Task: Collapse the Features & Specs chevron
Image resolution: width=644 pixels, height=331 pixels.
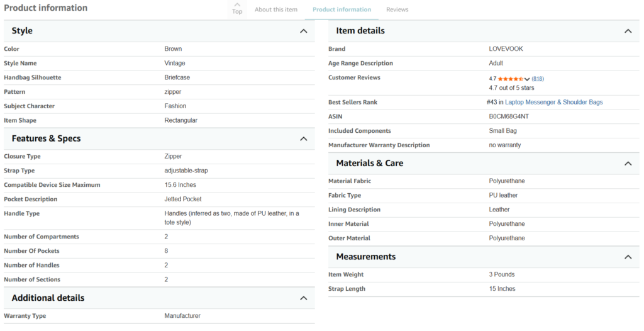Action: tap(304, 138)
